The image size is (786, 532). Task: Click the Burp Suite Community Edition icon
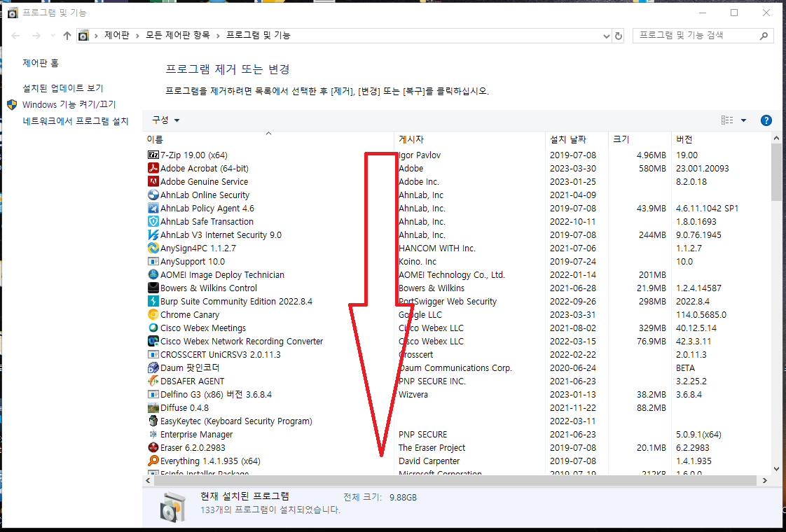coord(153,301)
